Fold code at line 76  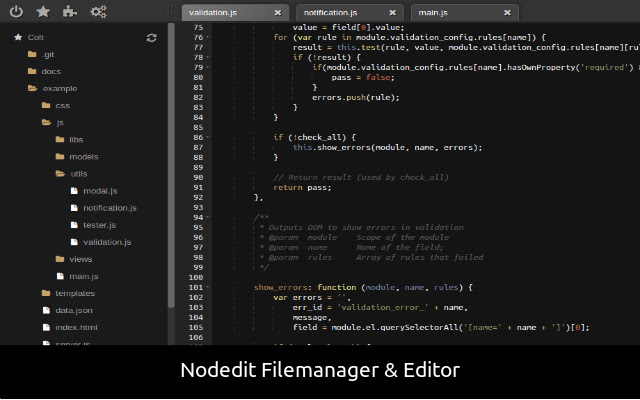pyautogui.click(x=208, y=37)
